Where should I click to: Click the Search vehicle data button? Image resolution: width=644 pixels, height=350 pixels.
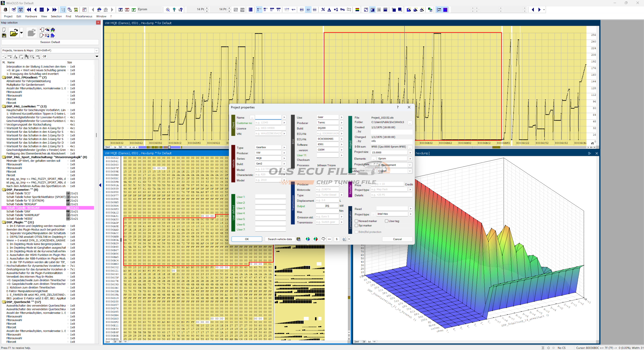click(280, 239)
